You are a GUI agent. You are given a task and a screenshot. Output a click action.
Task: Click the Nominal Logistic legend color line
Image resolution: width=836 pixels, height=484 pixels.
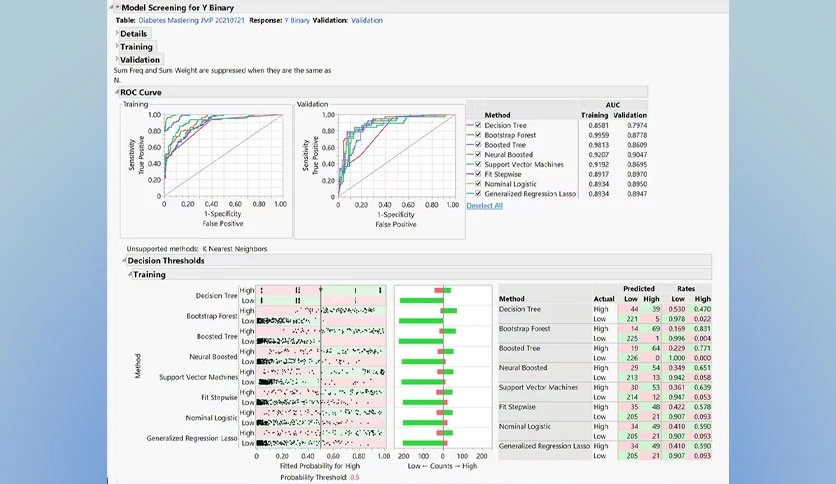click(470, 184)
